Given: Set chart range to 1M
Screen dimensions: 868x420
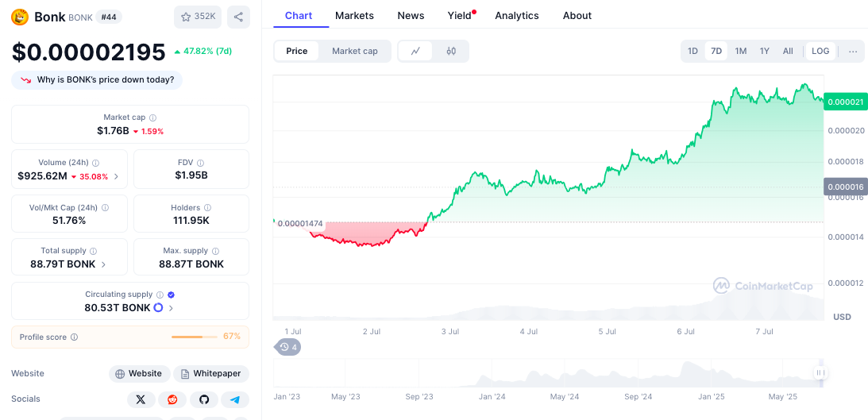Looking at the screenshot, I should click(x=741, y=51).
